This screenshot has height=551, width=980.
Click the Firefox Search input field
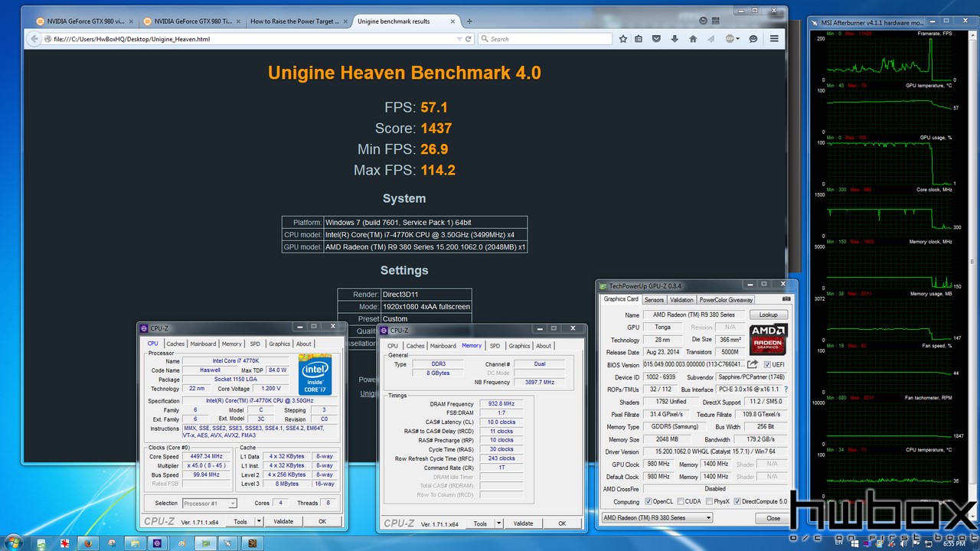545,38
